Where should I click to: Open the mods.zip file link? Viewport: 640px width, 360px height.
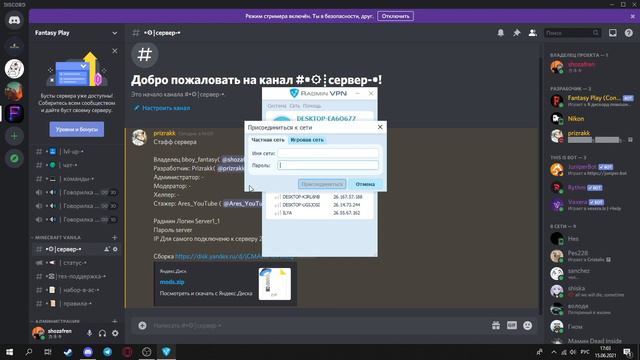coord(172,282)
